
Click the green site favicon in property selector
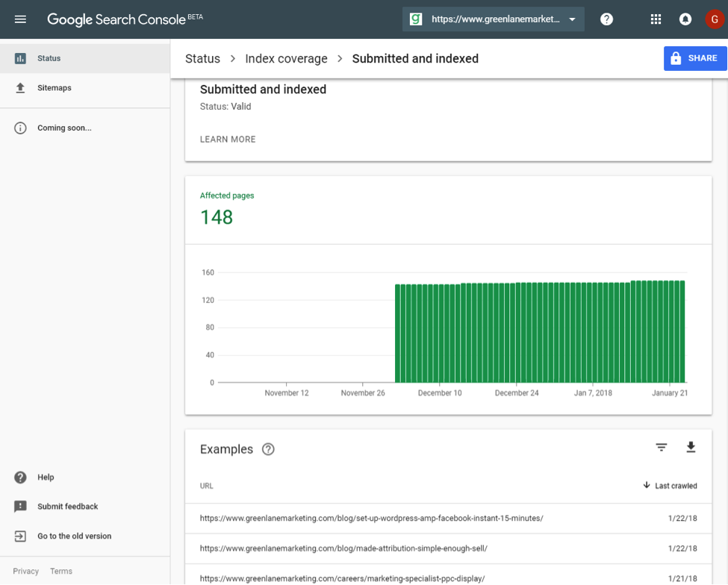[416, 19]
